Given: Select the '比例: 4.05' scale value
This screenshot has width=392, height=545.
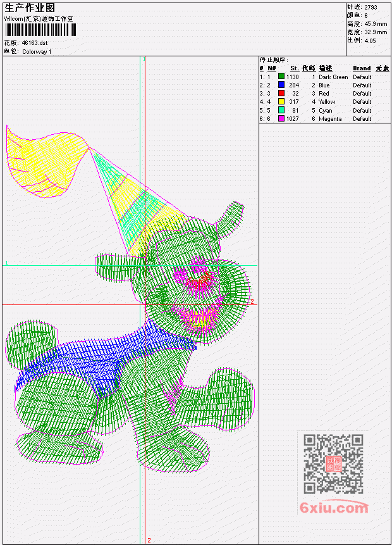Looking at the screenshot, I should [x=362, y=41].
